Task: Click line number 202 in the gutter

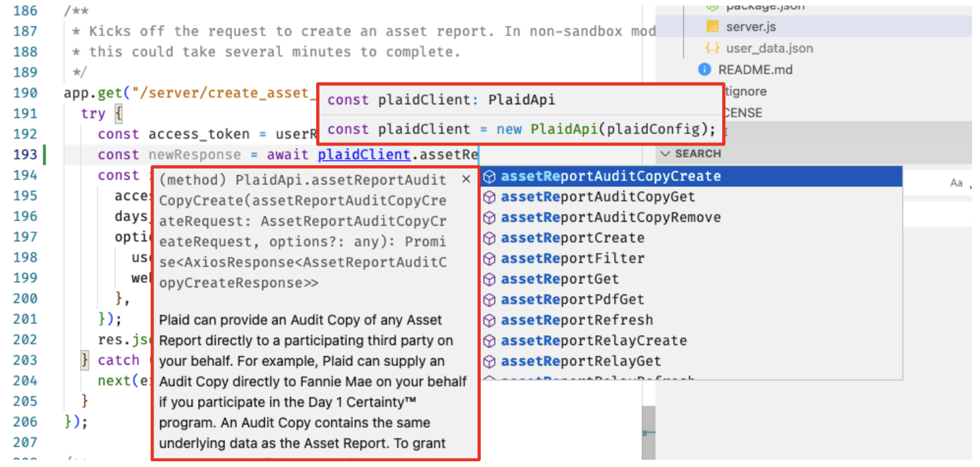Action: point(25,340)
